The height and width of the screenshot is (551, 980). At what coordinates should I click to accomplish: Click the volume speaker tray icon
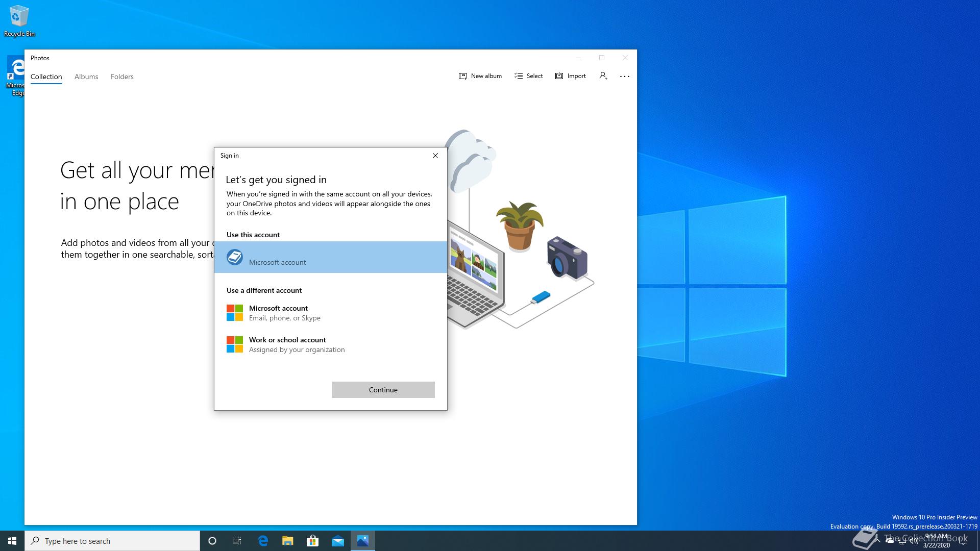click(x=914, y=541)
